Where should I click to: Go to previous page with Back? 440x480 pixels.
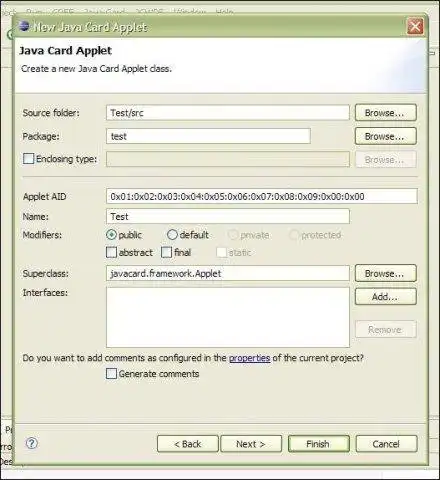pyautogui.click(x=188, y=444)
